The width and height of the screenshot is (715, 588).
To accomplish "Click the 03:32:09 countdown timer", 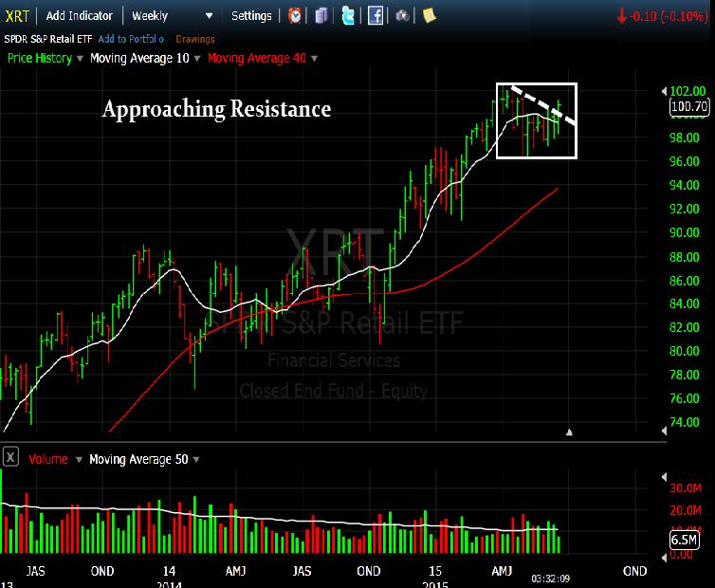I will tap(550, 579).
